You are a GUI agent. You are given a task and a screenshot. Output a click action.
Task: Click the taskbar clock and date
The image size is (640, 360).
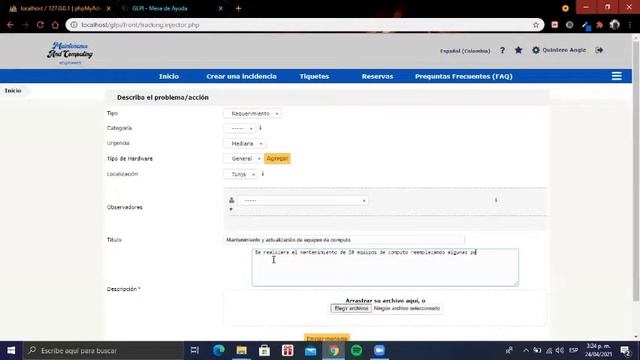pyautogui.click(x=598, y=351)
